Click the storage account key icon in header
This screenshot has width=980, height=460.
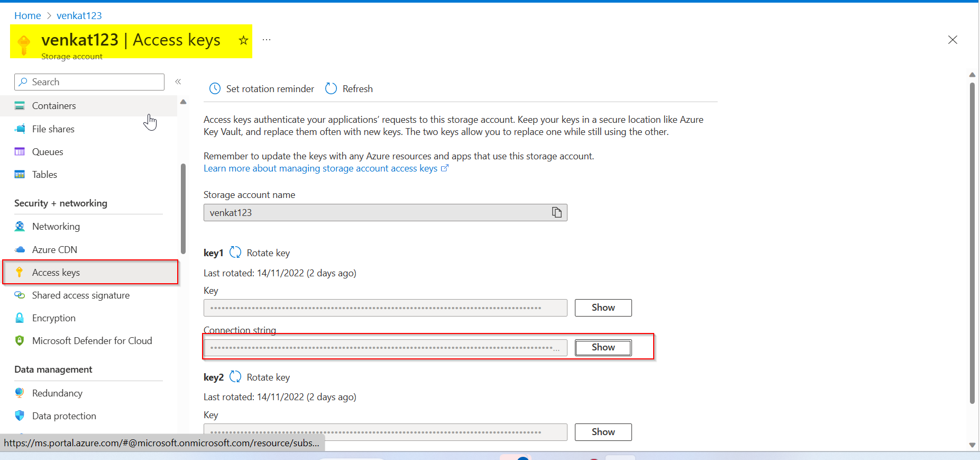[24, 45]
